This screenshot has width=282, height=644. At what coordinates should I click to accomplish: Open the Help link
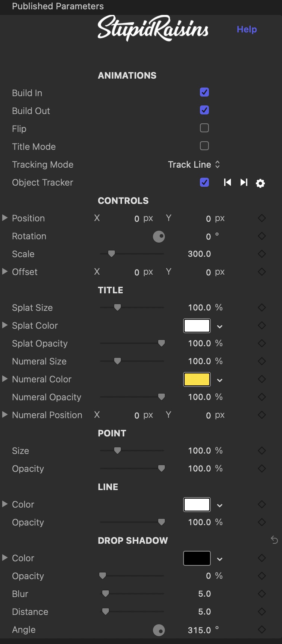click(247, 29)
